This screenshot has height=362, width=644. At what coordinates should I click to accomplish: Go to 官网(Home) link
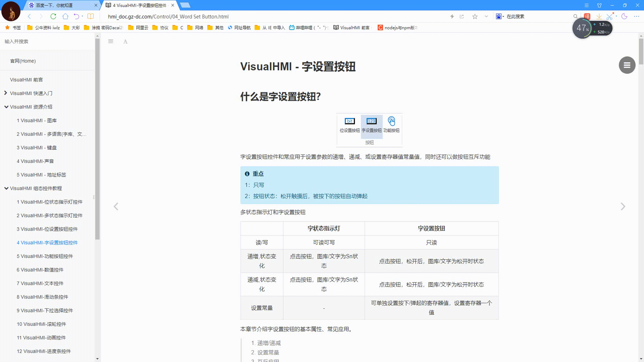[x=23, y=61]
